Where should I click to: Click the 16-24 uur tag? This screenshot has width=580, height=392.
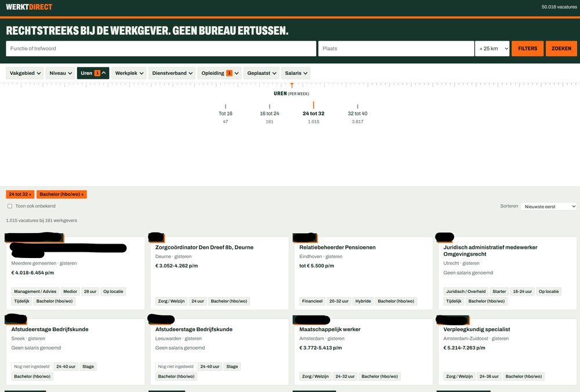click(523, 292)
